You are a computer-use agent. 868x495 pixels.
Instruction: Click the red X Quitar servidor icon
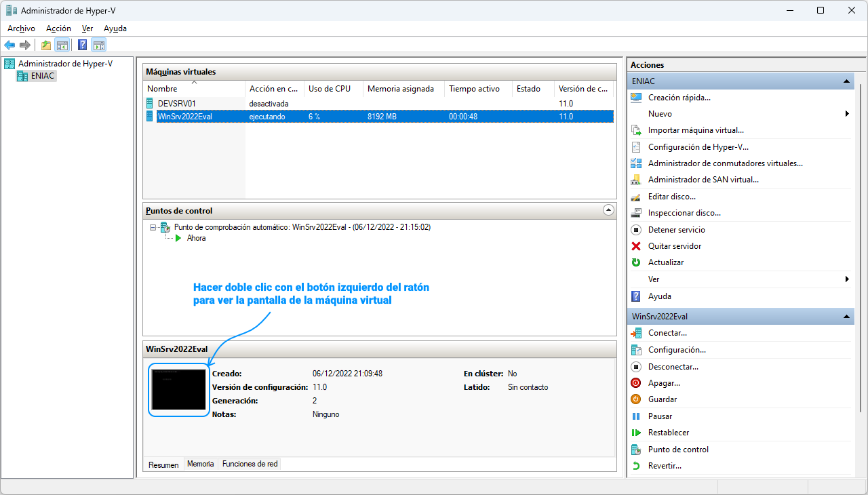(x=636, y=246)
